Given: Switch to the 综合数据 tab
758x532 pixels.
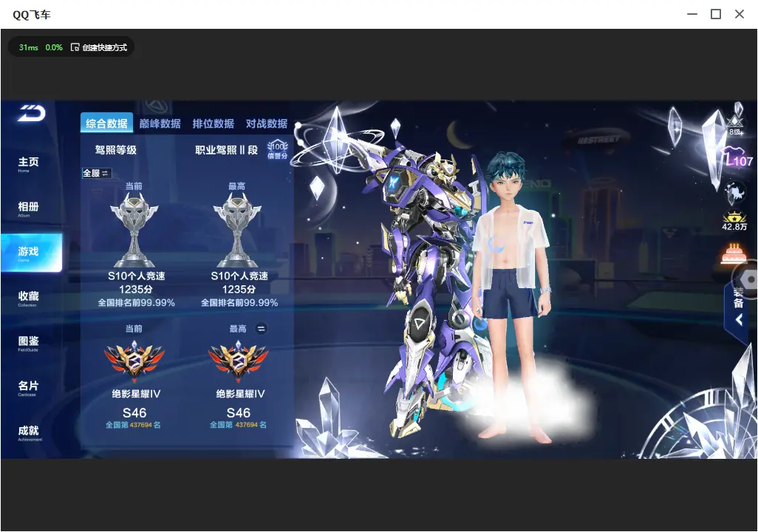Looking at the screenshot, I should pos(106,123).
